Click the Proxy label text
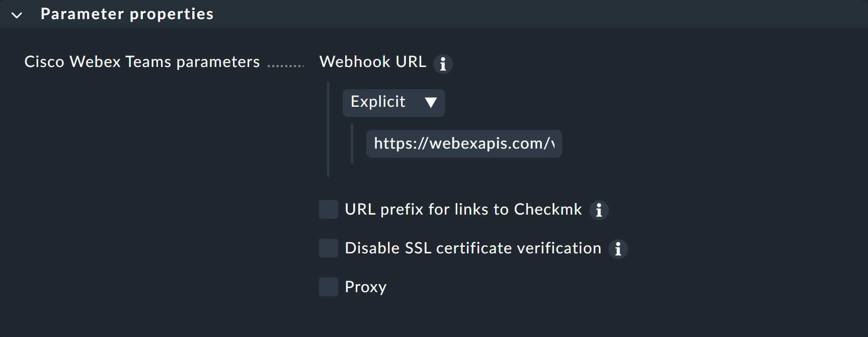868x337 pixels. coord(365,287)
